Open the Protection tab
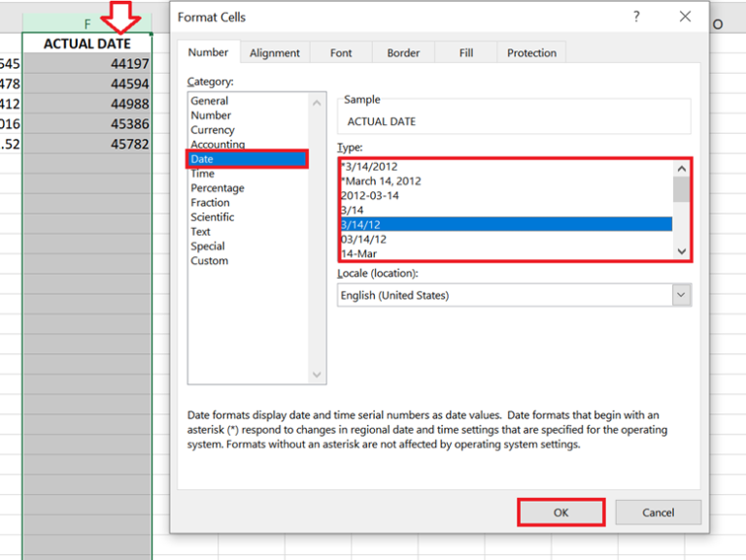Viewport: 746px width, 560px height. click(531, 53)
